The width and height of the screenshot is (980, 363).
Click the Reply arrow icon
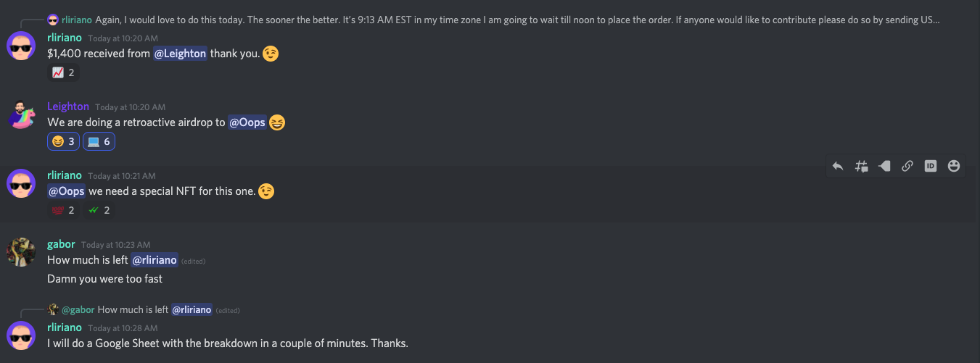[x=838, y=166]
